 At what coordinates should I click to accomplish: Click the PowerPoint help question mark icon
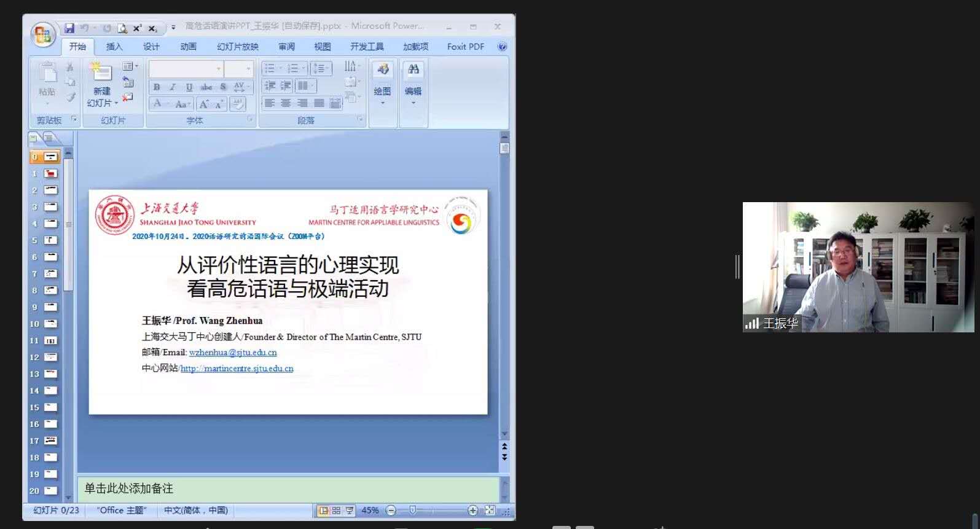click(x=502, y=47)
